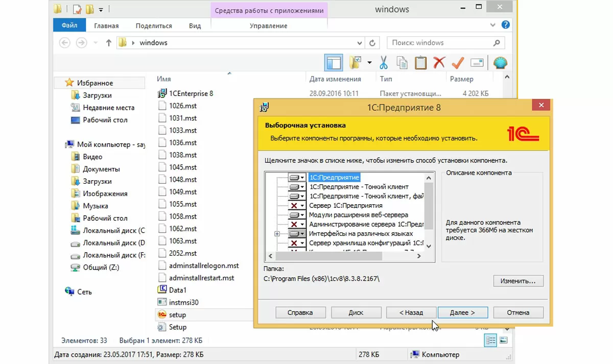Switch to the Главная tab
This screenshot has width=613, height=364.
[x=106, y=26]
